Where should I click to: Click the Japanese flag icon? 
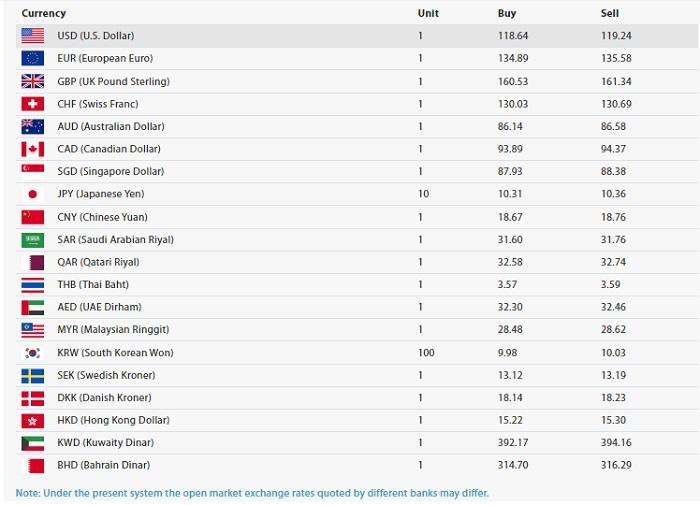pyautogui.click(x=32, y=194)
